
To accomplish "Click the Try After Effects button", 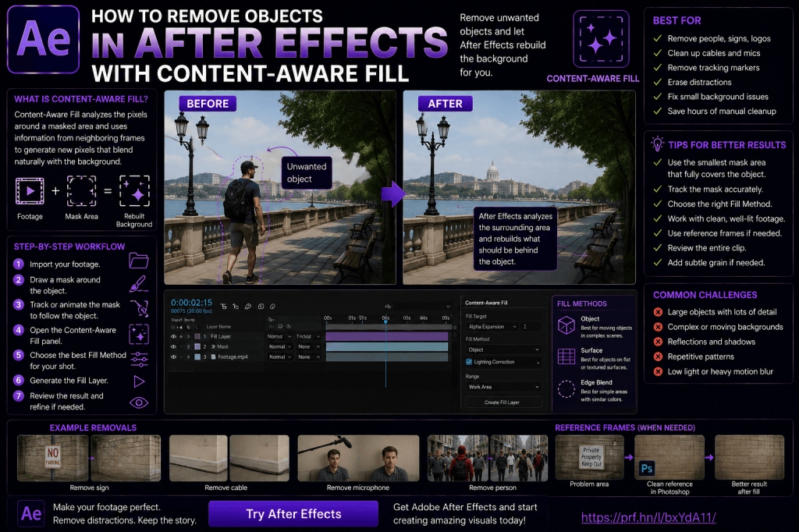I will [x=293, y=513].
